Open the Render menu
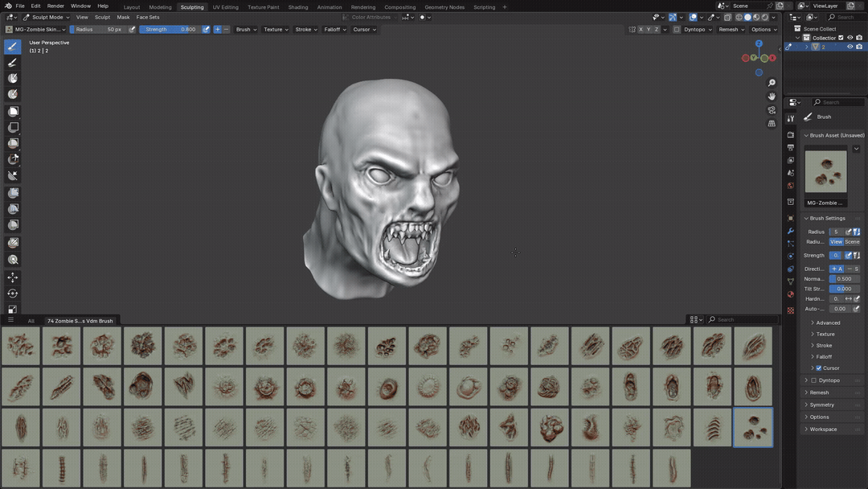Image resolution: width=868 pixels, height=489 pixels. (x=55, y=6)
